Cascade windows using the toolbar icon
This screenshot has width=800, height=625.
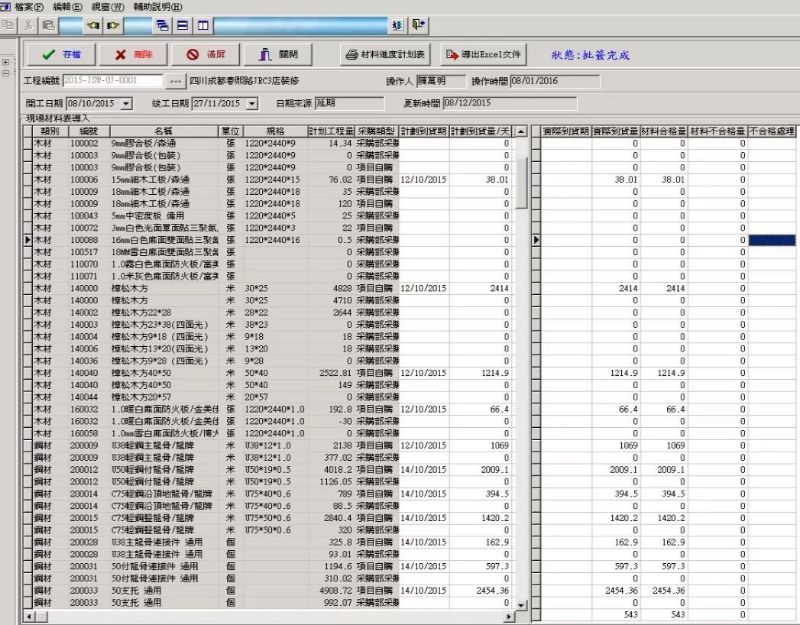pyautogui.click(x=162, y=25)
